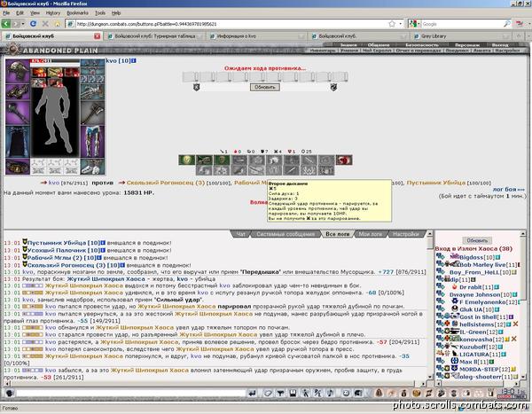Click the лог боя link
The width and height of the screenshot is (532, 414).
click(x=509, y=190)
